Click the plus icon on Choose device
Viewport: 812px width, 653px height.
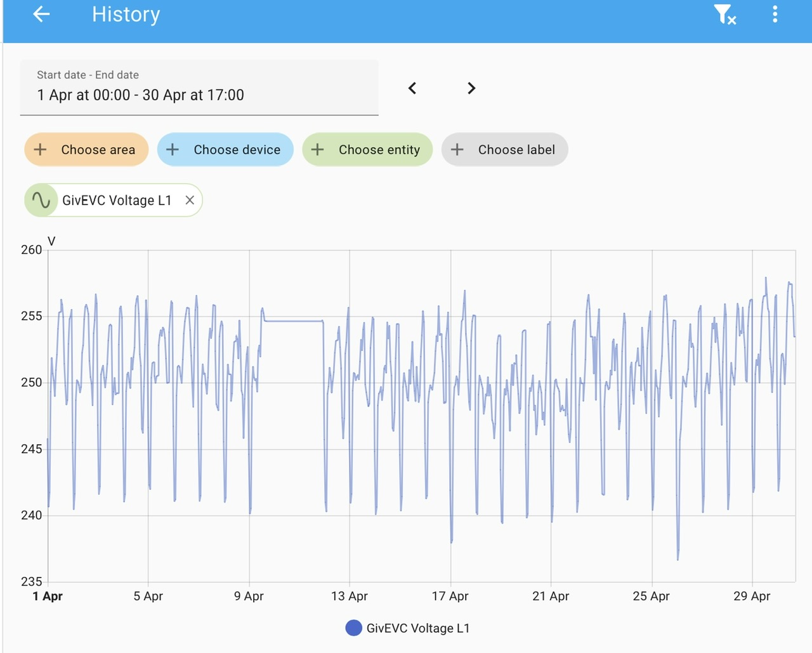173,150
